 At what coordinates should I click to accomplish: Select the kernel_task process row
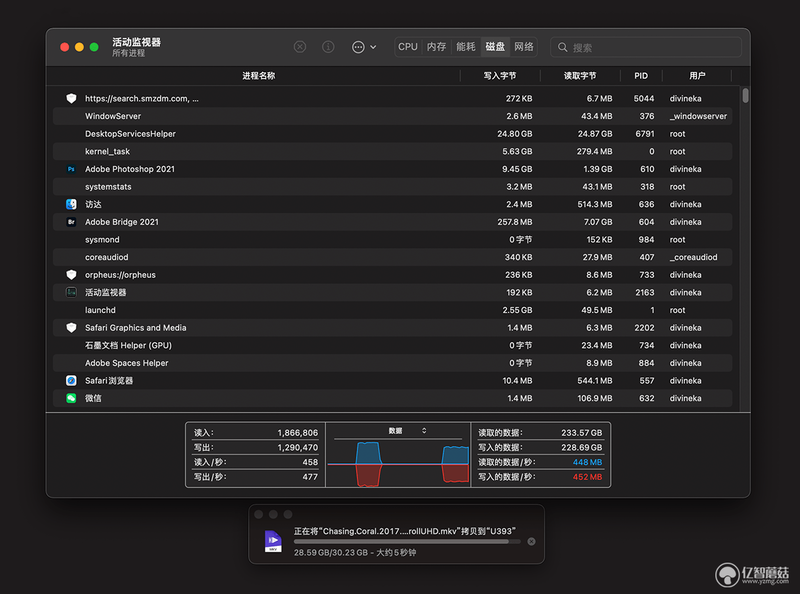(x=392, y=151)
